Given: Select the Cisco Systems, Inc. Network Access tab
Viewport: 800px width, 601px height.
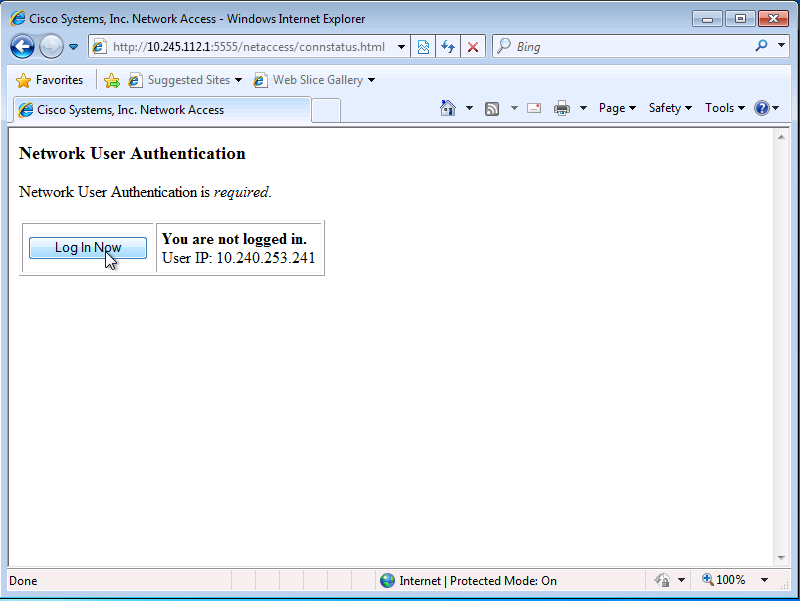Looking at the screenshot, I should click(x=162, y=110).
